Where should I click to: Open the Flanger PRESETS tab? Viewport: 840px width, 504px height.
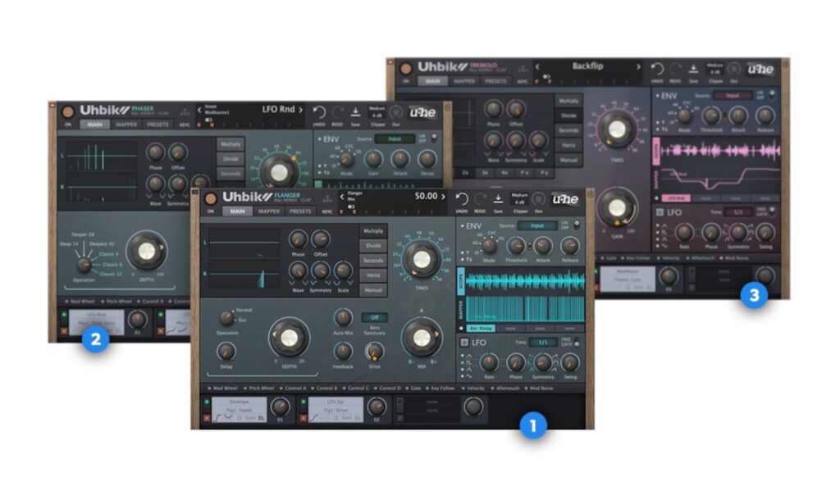(300, 211)
